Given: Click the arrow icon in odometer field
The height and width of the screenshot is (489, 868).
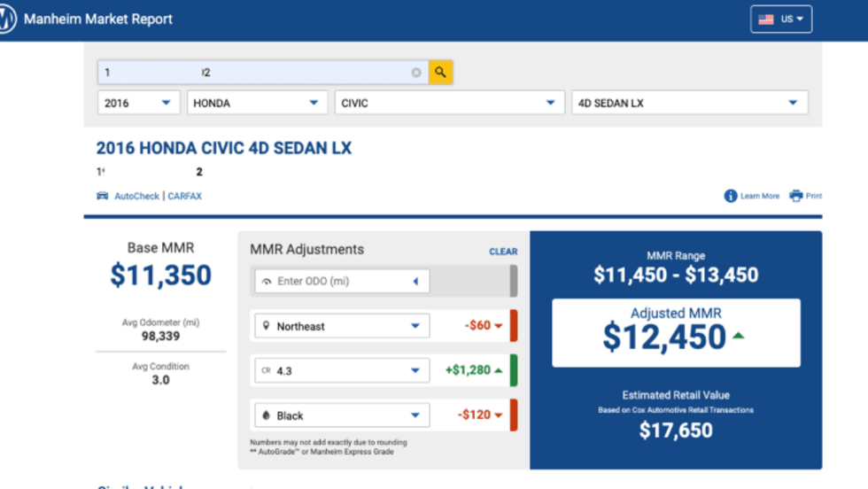Looking at the screenshot, I should pos(415,282).
